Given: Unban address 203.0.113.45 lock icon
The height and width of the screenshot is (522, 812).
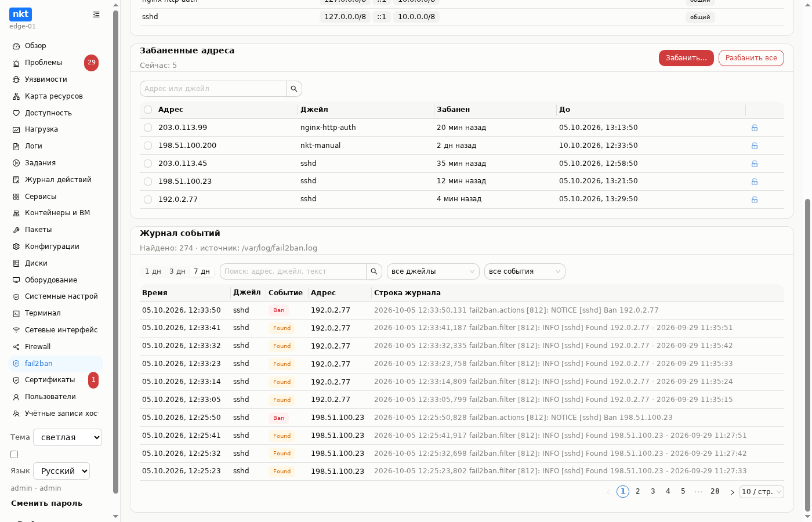Looking at the screenshot, I should [x=755, y=164].
